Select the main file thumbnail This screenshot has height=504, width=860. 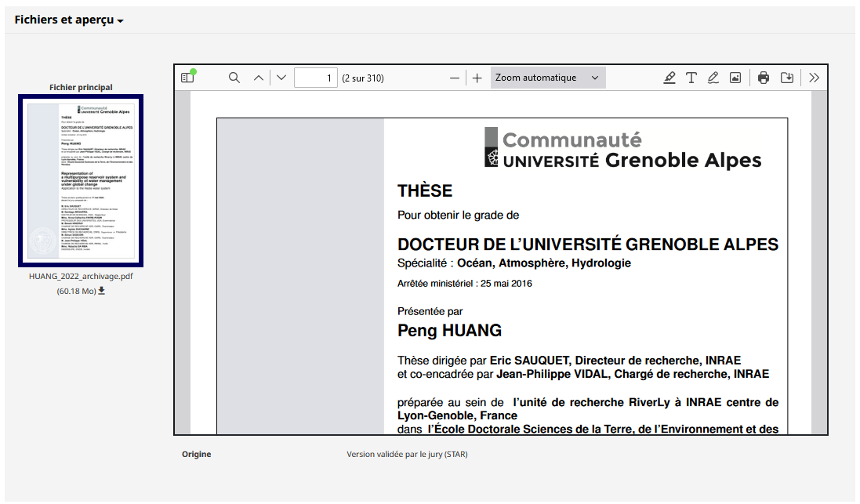click(81, 180)
